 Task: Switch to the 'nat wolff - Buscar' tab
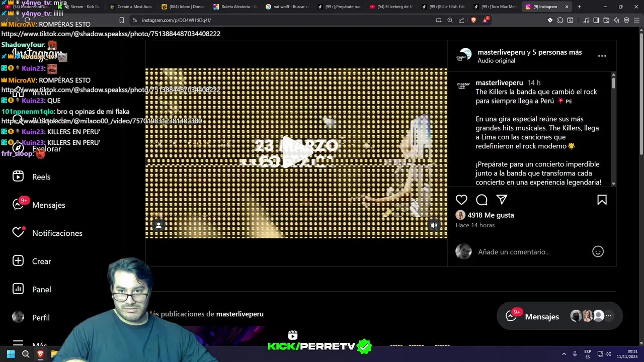[x=287, y=7]
